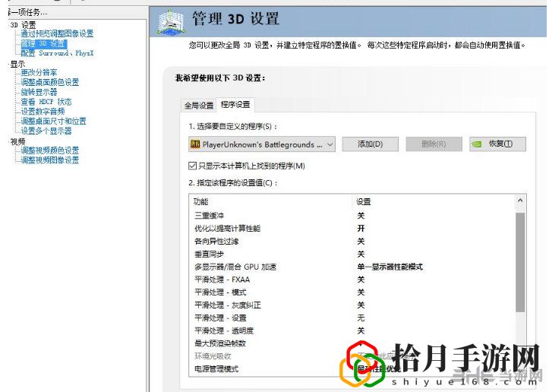This screenshot has width=549, height=392.
Task: Select the '平滑处理 - FXAA' row
Action: pos(352,280)
